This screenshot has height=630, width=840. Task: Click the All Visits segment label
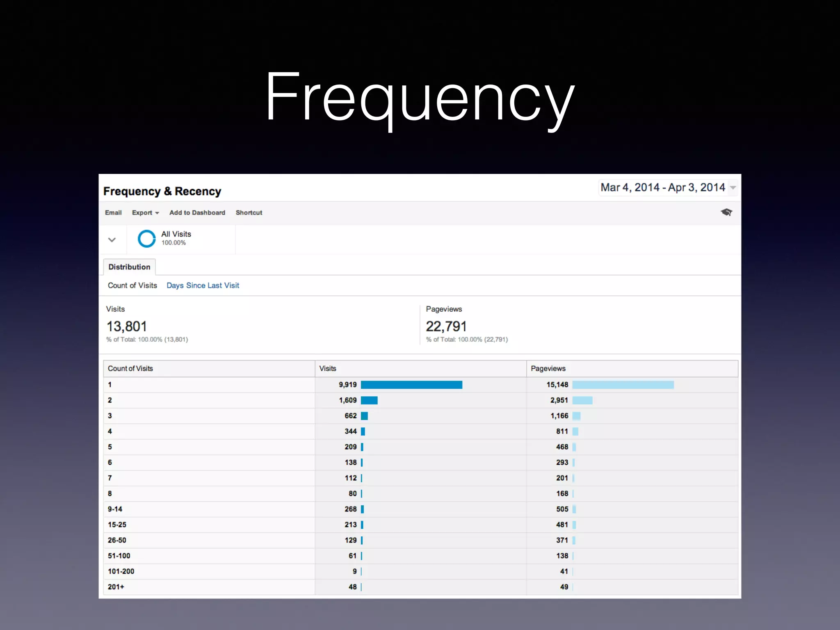(x=176, y=234)
